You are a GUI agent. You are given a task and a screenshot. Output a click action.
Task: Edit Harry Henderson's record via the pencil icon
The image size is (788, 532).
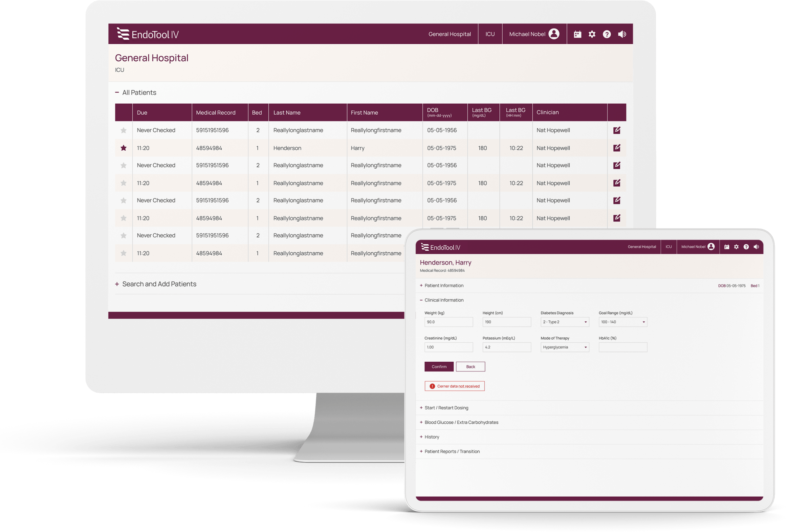617,148
